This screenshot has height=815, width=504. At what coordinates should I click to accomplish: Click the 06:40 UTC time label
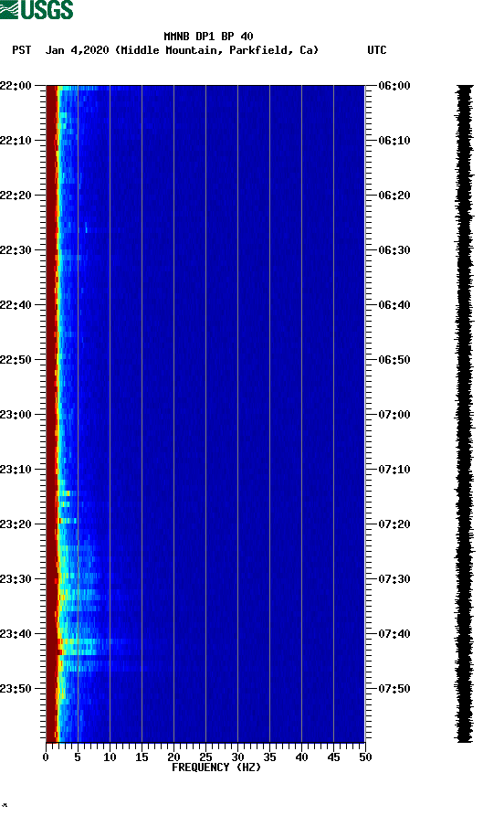click(394, 305)
